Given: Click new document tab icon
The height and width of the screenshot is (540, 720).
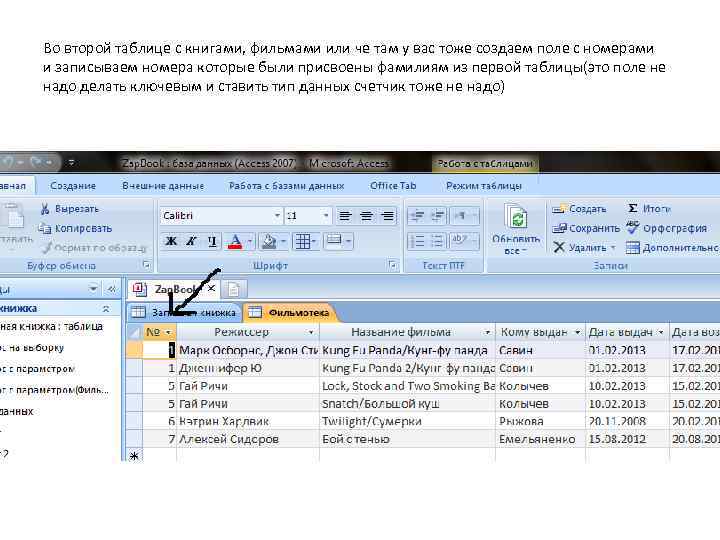Looking at the screenshot, I should point(234,289).
